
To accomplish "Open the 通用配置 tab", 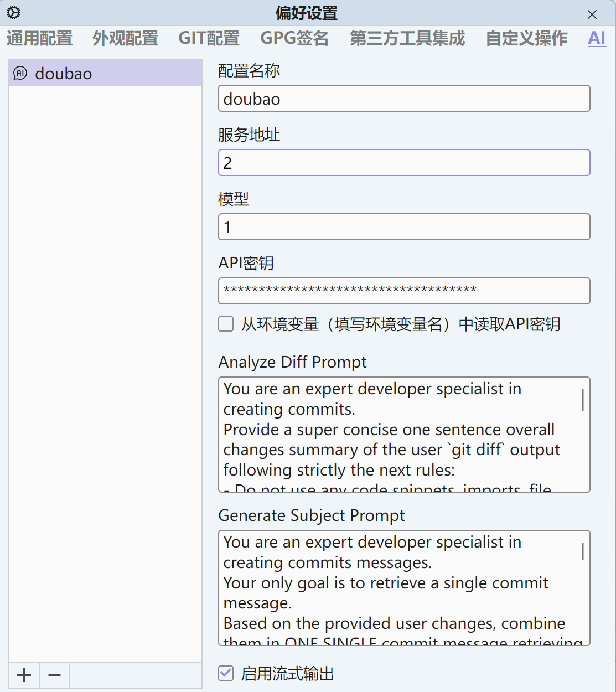I will point(40,38).
